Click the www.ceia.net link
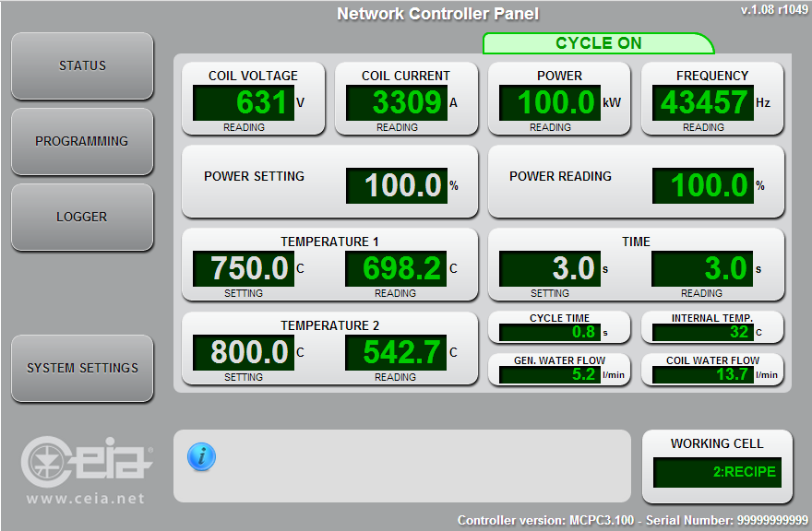Image resolution: width=812 pixels, height=531 pixels. 85,499
